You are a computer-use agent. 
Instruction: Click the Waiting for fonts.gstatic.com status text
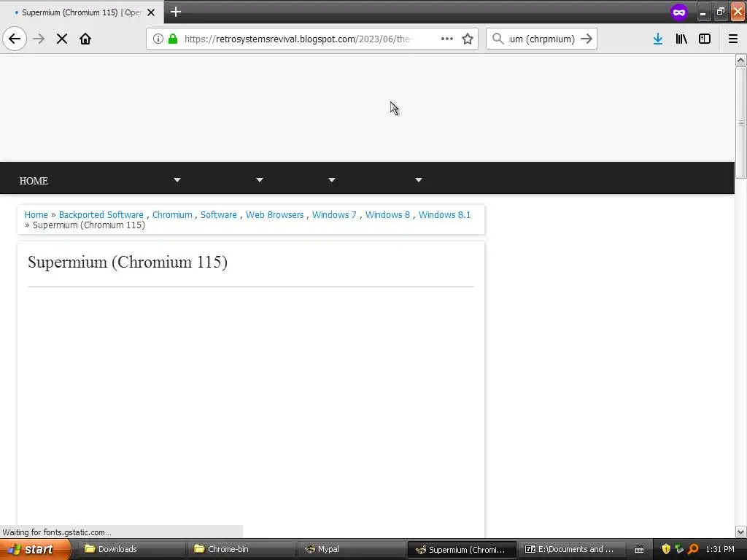point(57,532)
